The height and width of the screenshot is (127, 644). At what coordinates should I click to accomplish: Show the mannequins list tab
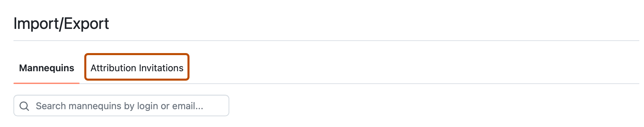point(47,68)
